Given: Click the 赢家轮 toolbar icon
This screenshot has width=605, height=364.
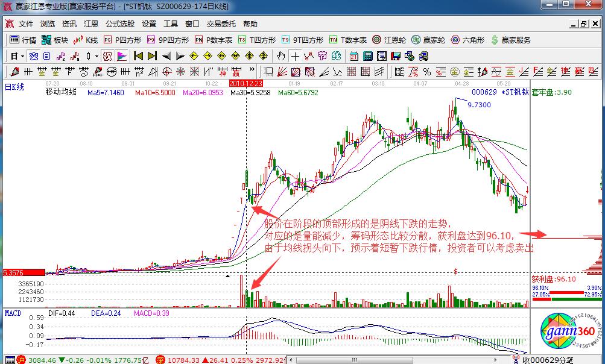Looking at the screenshot, I should 428,40.
